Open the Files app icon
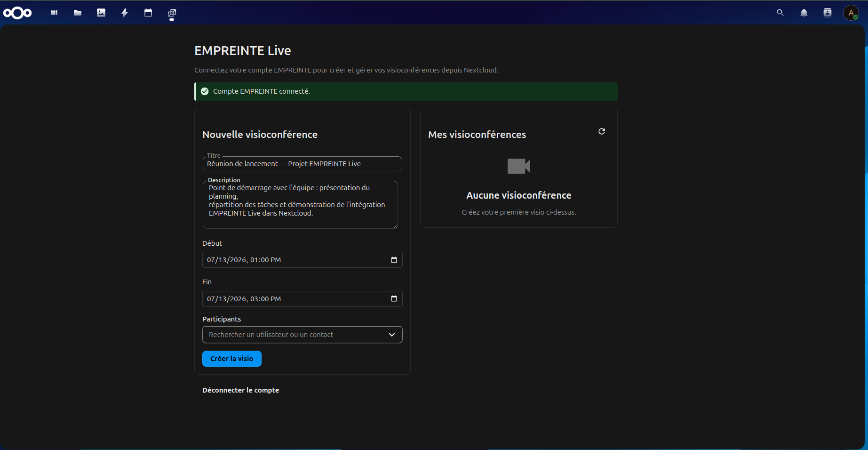Image resolution: width=868 pixels, height=450 pixels. click(78, 13)
